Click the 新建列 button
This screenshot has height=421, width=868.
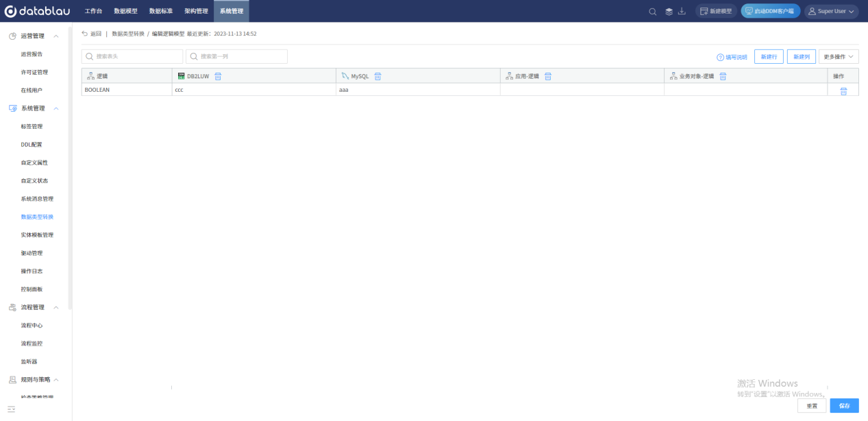[x=802, y=57]
